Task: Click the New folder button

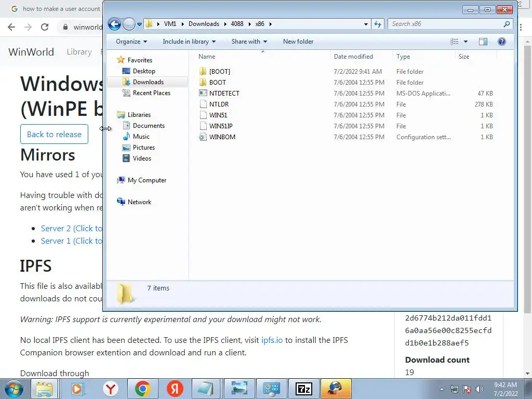Action: click(x=298, y=42)
